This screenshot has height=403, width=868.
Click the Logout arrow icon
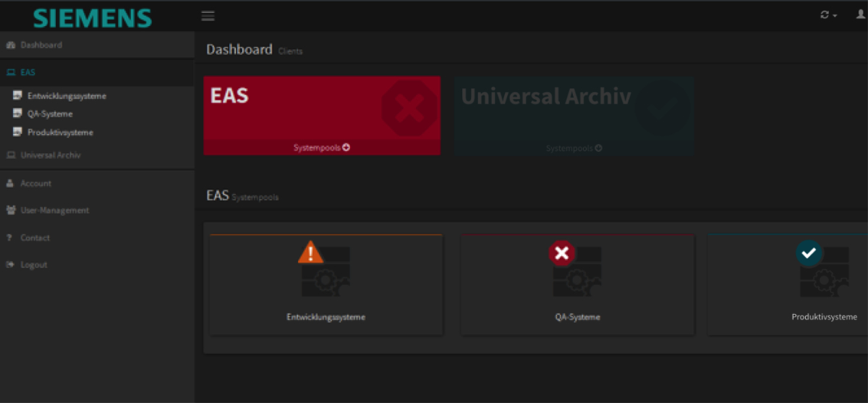point(10,265)
